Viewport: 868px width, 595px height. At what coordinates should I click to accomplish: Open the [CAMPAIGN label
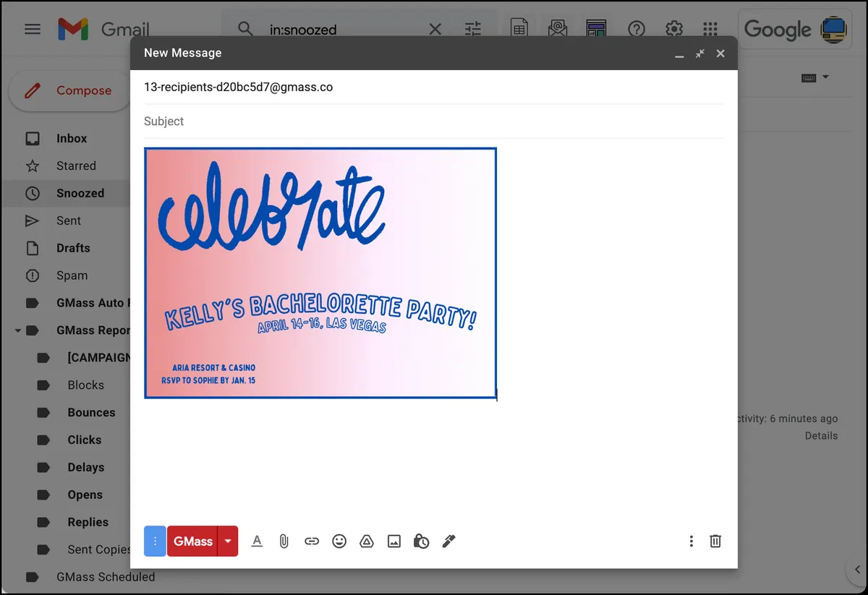pyautogui.click(x=98, y=358)
